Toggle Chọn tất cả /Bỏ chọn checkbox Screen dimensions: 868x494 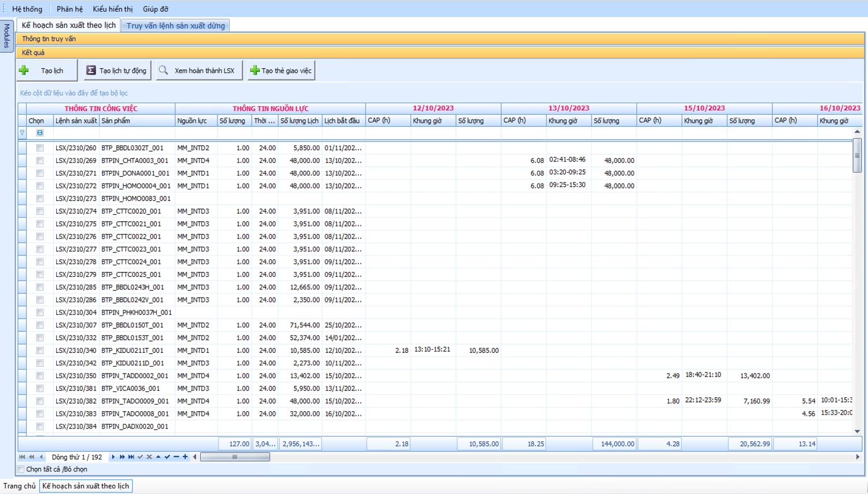click(x=21, y=469)
